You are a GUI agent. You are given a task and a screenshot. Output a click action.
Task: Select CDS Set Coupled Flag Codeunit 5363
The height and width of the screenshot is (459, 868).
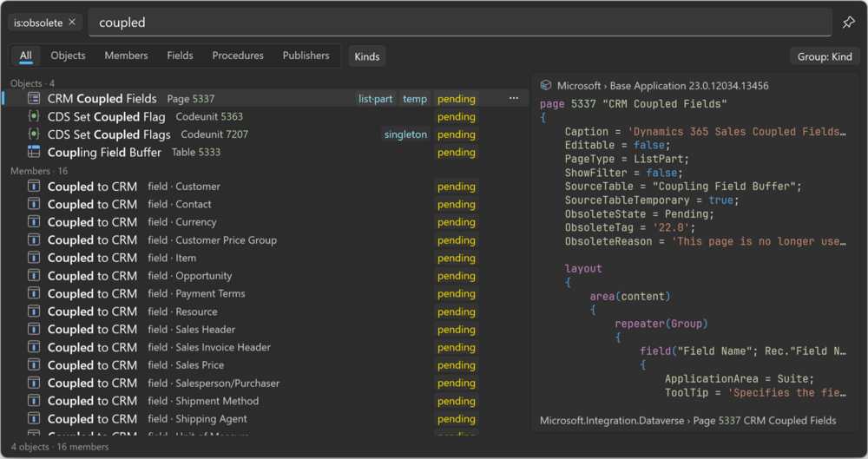tap(266, 116)
